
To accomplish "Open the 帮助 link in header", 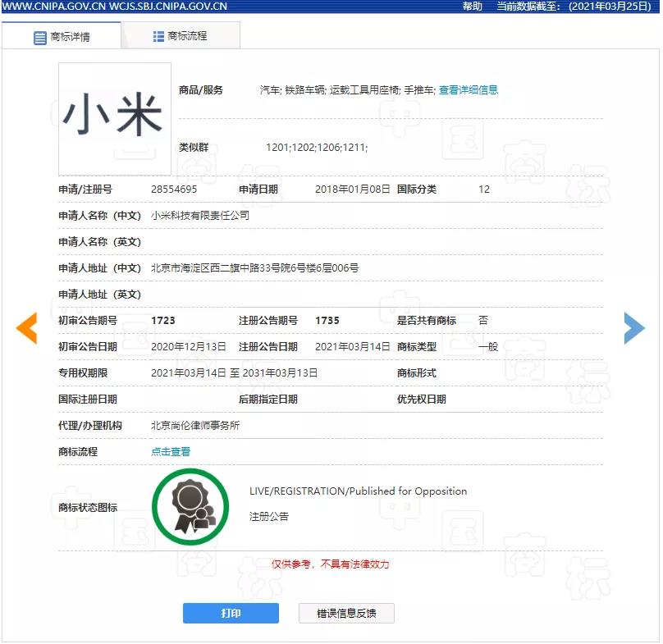I will [x=472, y=7].
